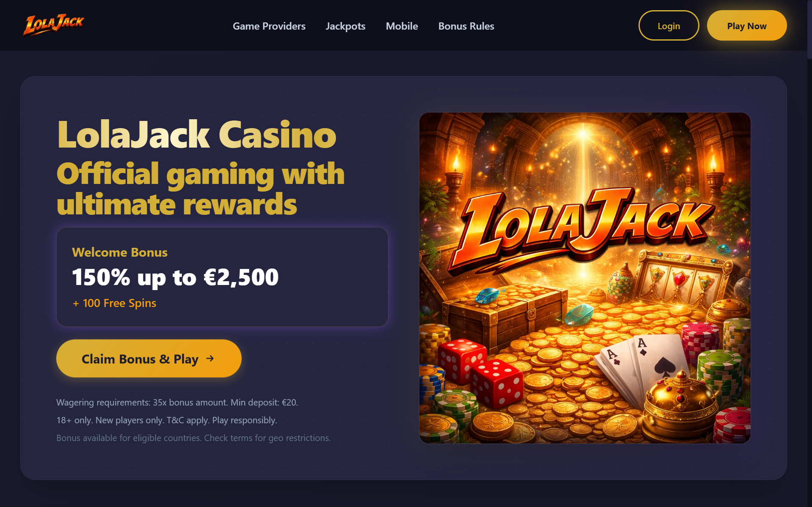Go to the Jackpots page
Image resolution: width=812 pixels, height=507 pixels.
coord(345,26)
